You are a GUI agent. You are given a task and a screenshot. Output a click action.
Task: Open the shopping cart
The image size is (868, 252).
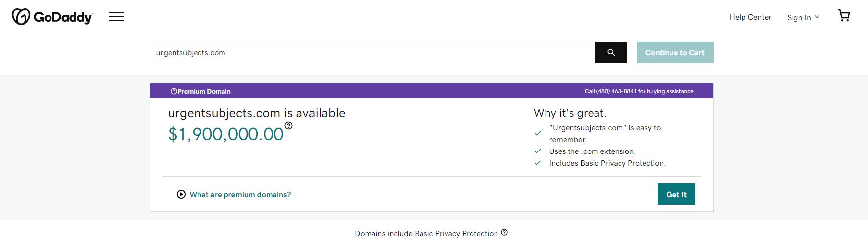(x=843, y=16)
